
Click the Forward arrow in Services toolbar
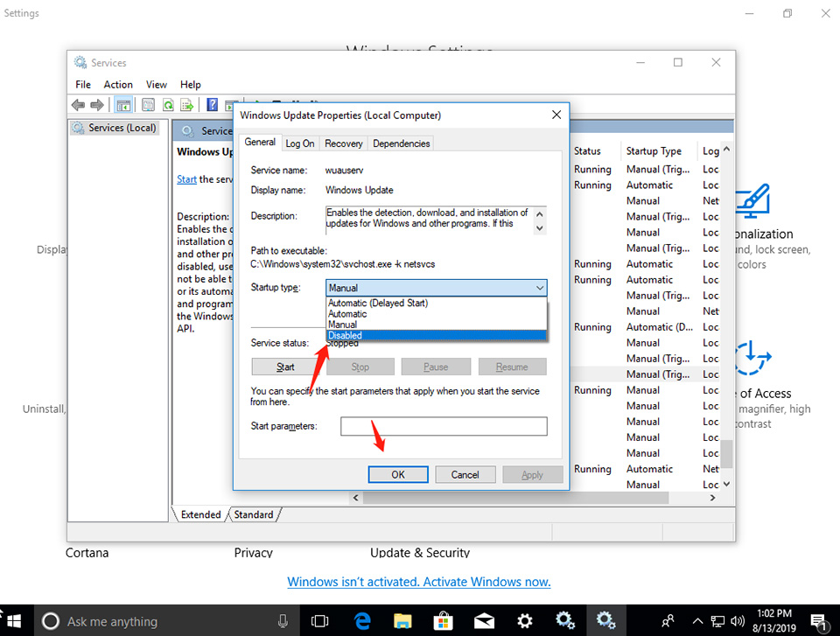pos(97,105)
